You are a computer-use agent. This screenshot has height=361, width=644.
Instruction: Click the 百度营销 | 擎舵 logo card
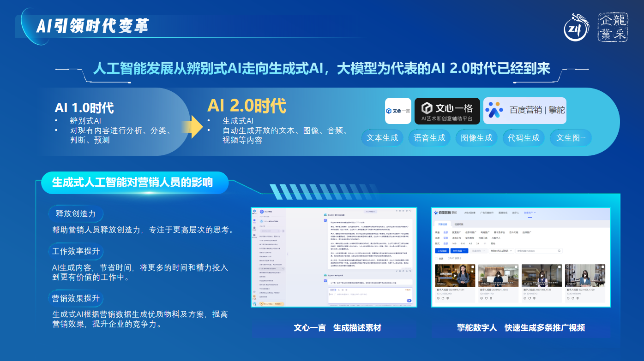pyautogui.click(x=525, y=111)
